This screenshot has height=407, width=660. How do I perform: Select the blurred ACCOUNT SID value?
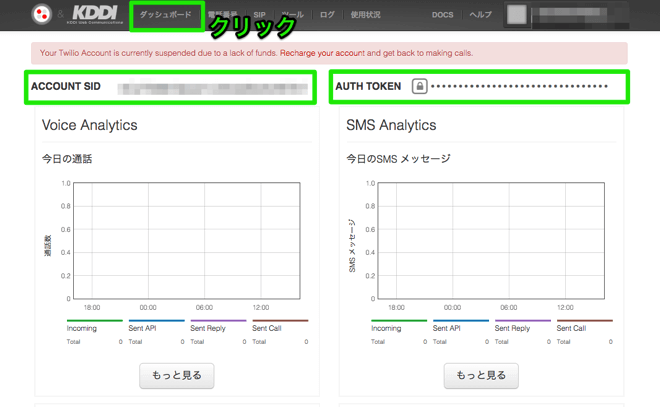213,88
